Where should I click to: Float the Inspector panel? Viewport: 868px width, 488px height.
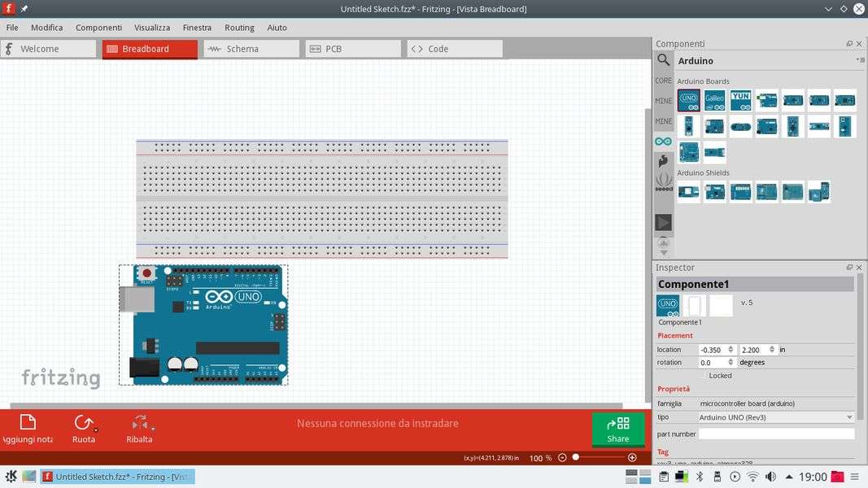[849, 268]
